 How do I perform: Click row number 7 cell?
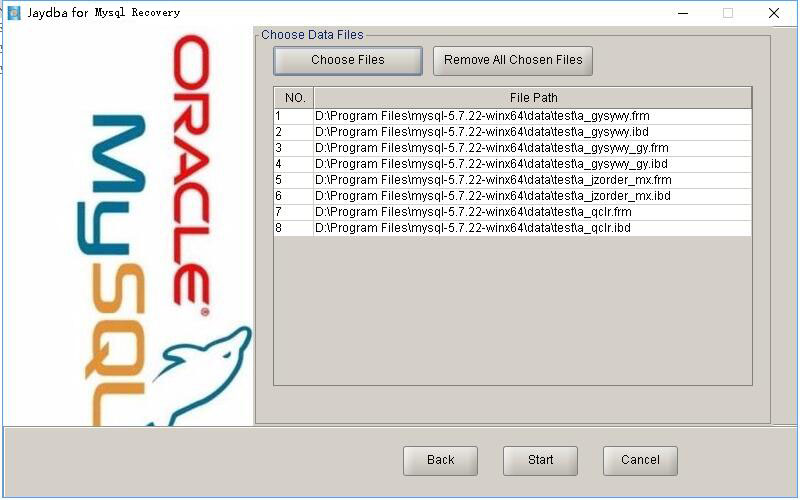[294, 212]
